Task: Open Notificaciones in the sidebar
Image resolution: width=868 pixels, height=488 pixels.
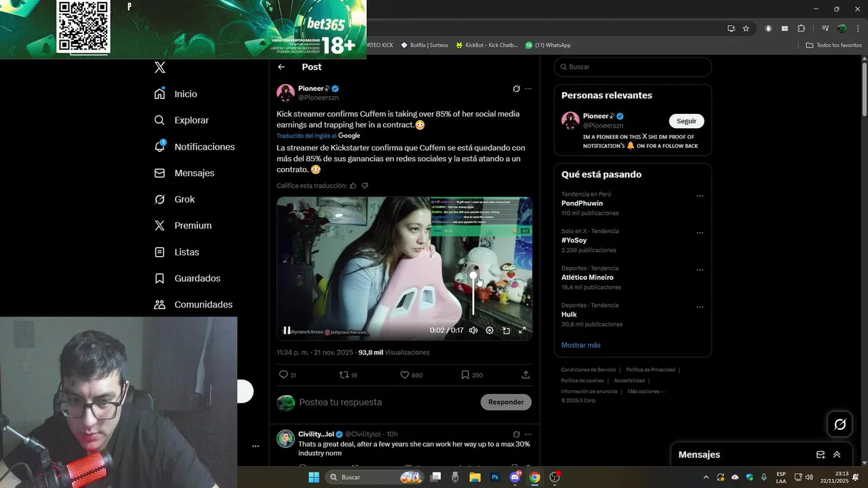Action: point(194,146)
